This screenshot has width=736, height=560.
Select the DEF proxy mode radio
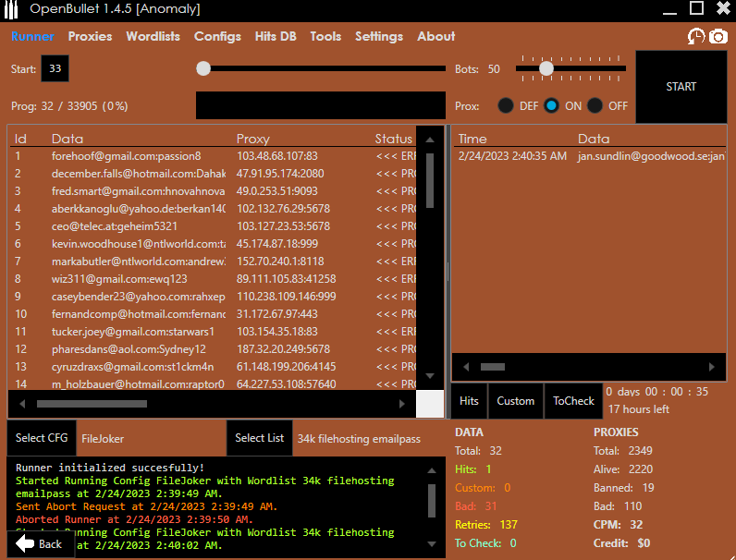pyautogui.click(x=506, y=105)
